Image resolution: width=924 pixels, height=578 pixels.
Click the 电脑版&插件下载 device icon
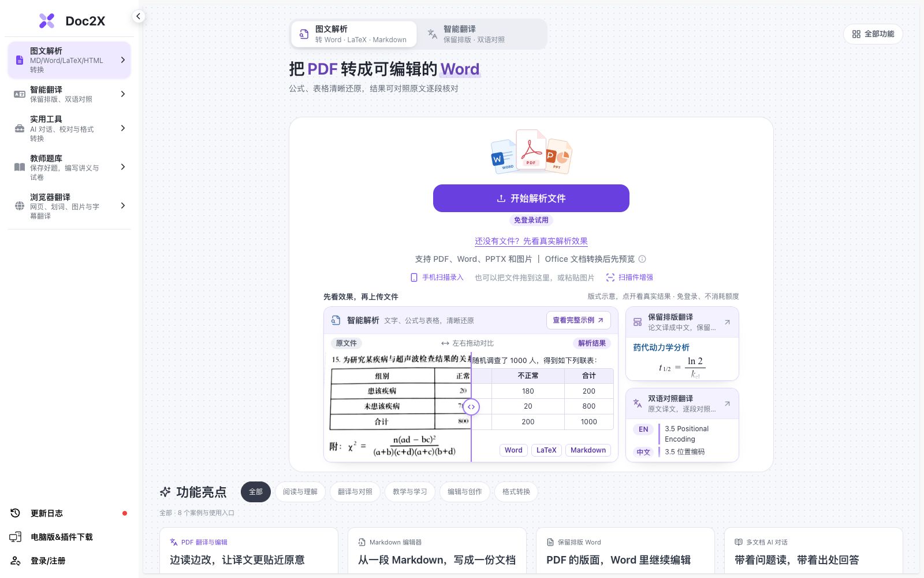(x=16, y=537)
